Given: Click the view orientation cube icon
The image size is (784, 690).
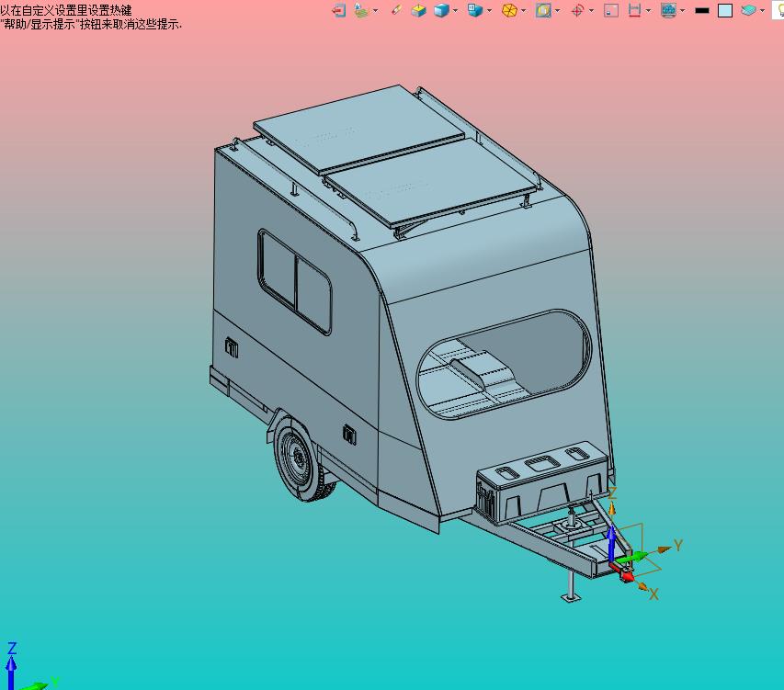Looking at the screenshot, I should (x=474, y=10).
